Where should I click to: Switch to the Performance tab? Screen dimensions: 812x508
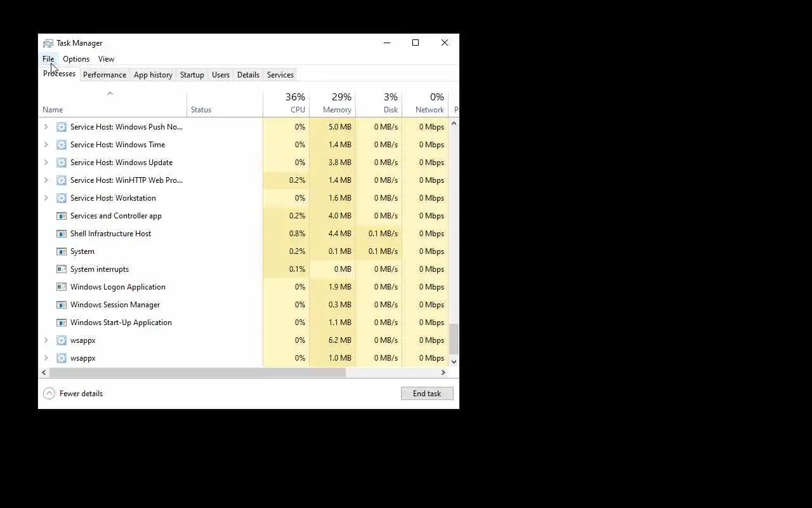105,75
